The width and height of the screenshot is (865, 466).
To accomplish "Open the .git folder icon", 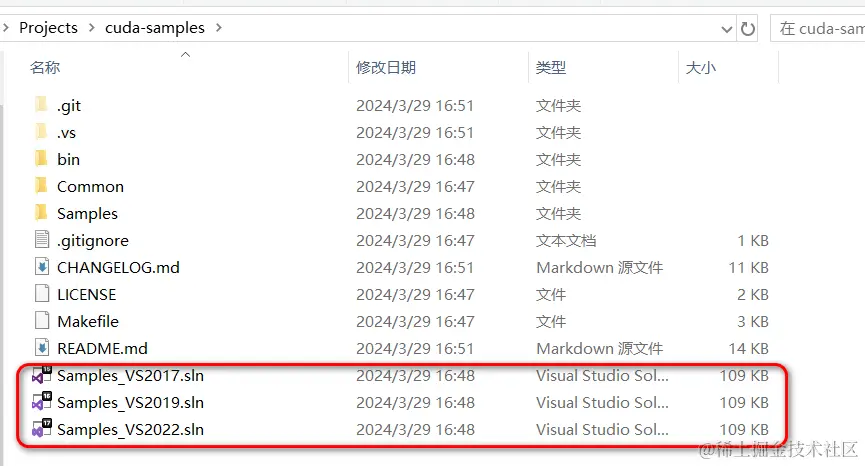I will point(41,104).
